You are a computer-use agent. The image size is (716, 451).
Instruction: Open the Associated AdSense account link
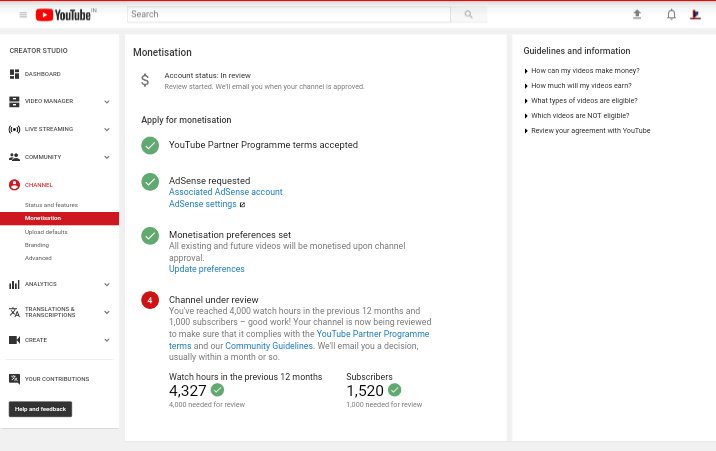[x=226, y=192]
